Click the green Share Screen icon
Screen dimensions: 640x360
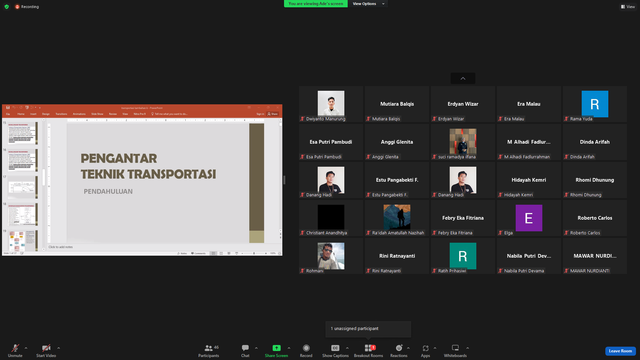276,348
